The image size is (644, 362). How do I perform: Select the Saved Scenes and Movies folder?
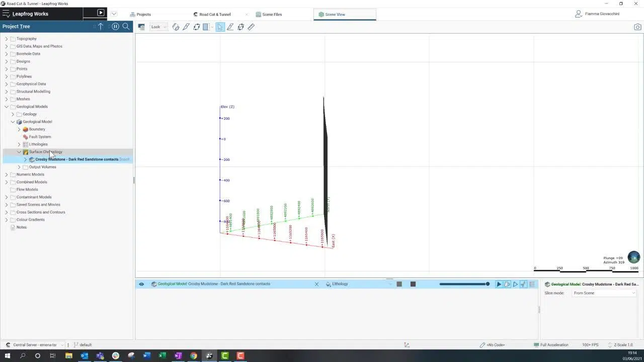coord(38,205)
